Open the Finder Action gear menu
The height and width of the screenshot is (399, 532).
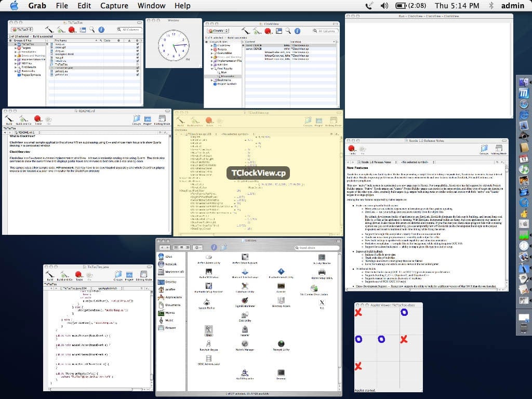click(x=197, y=247)
